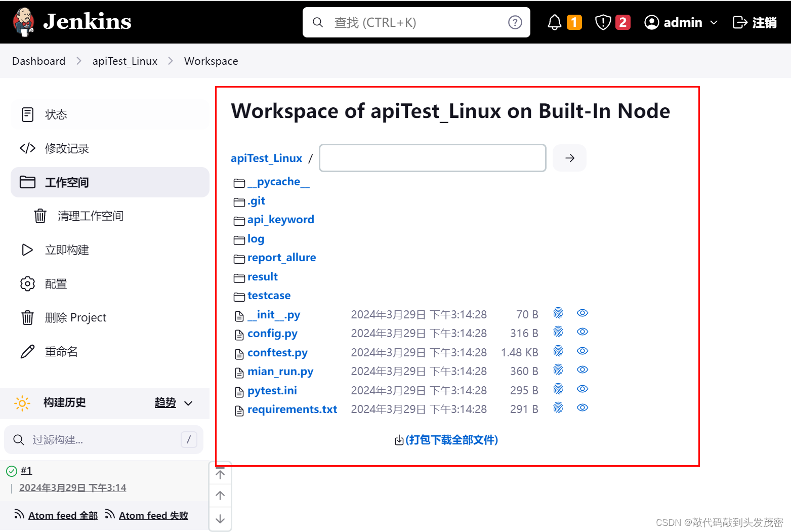Open the security shield warnings icon
The width and height of the screenshot is (791, 532).
pyautogui.click(x=603, y=22)
